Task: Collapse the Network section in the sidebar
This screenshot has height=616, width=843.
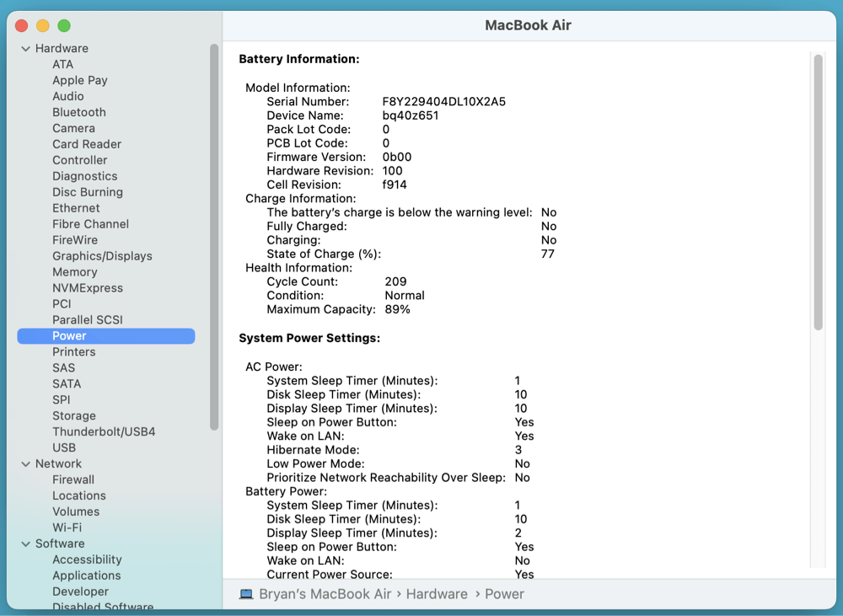Action: click(x=26, y=463)
